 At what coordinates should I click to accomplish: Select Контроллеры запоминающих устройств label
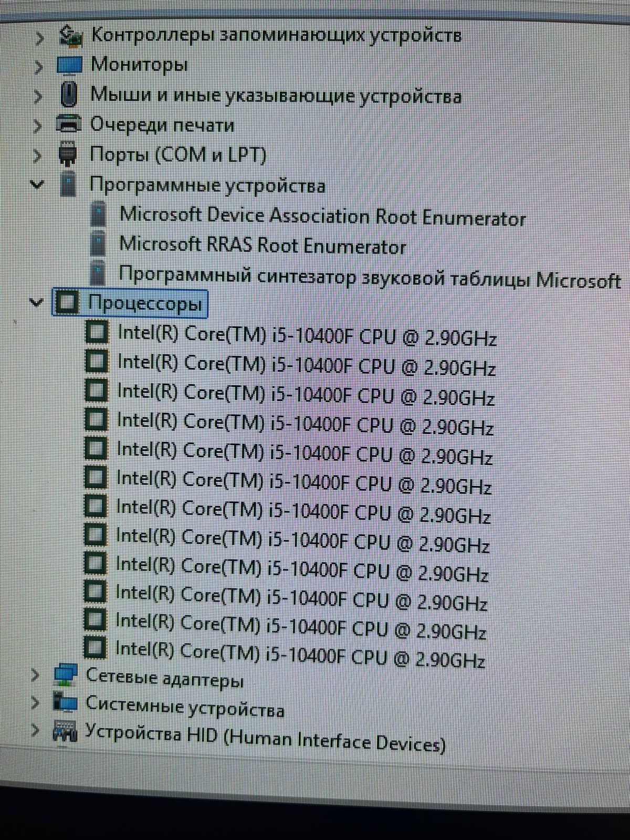[276, 36]
